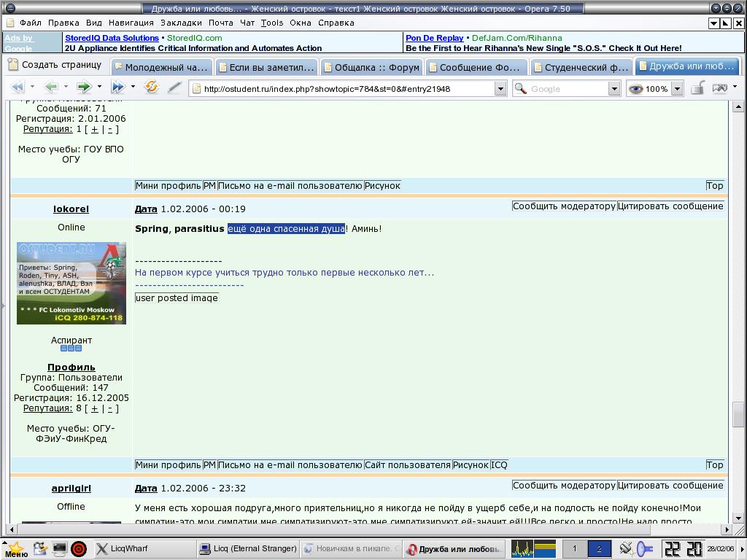The height and width of the screenshot is (560, 747).
Task: Open the dropdown after the images icon
Action: tap(735, 87)
